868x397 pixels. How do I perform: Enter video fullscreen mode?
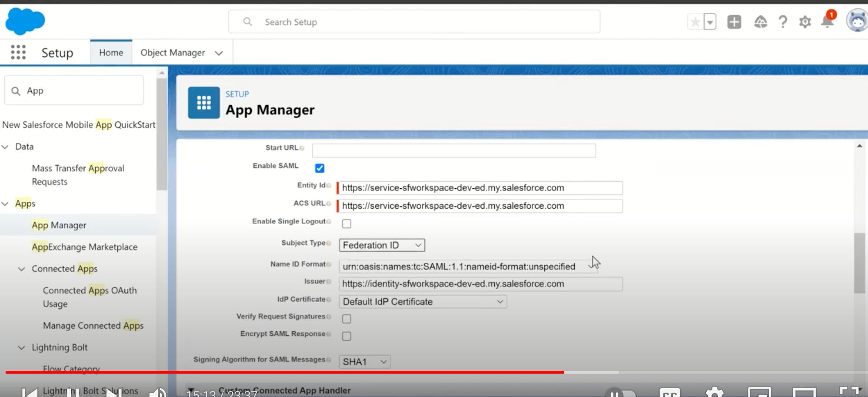(849, 392)
